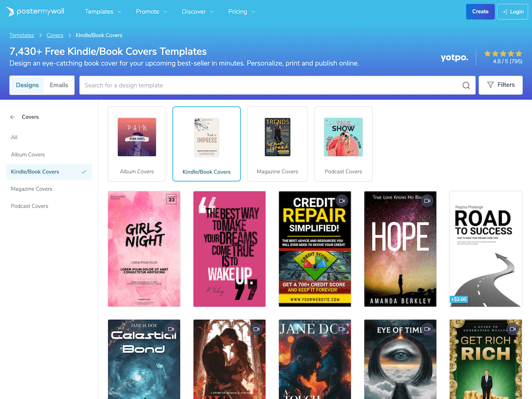Switch to the Emails toggle
This screenshot has width=532, height=399.
[x=59, y=85]
